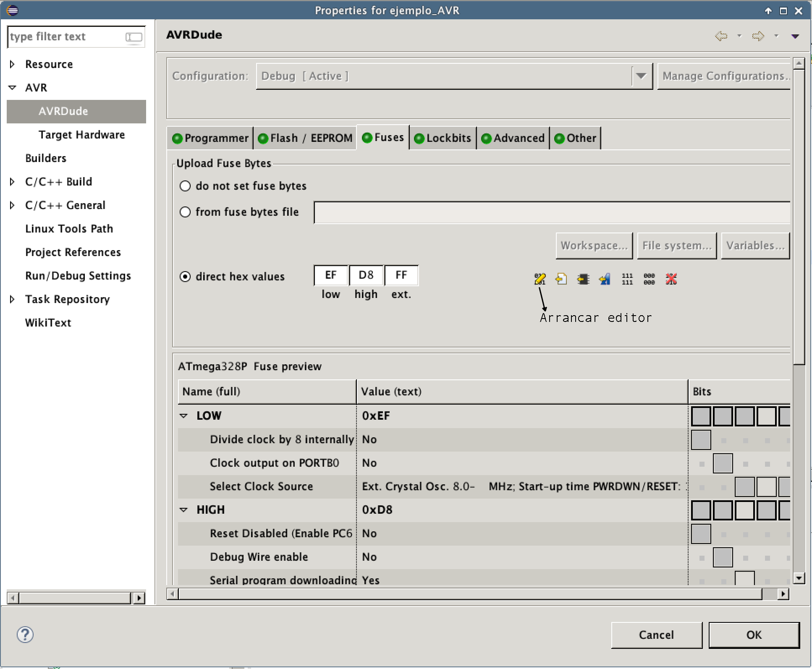Click the red X clear-fuses icon
This screenshot has height=669, width=812.
(x=671, y=279)
